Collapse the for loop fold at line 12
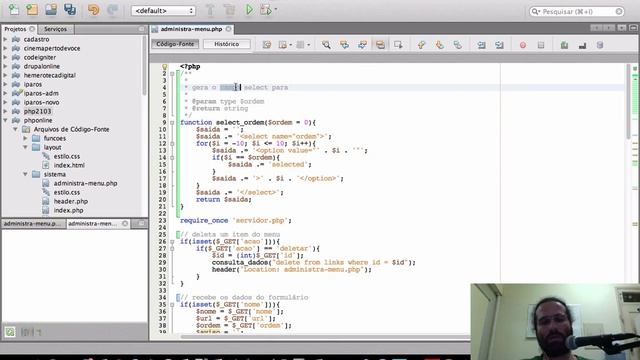This screenshot has height=360, width=640. (x=172, y=144)
